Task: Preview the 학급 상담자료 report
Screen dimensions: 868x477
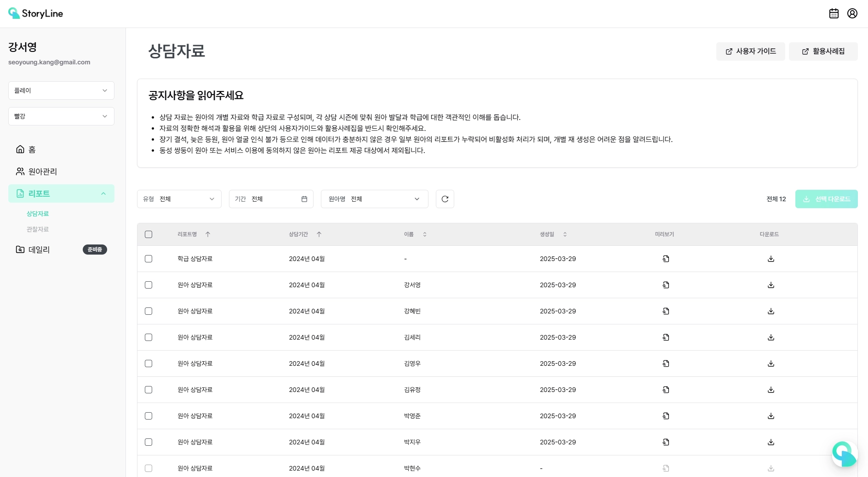Action: [x=666, y=259]
